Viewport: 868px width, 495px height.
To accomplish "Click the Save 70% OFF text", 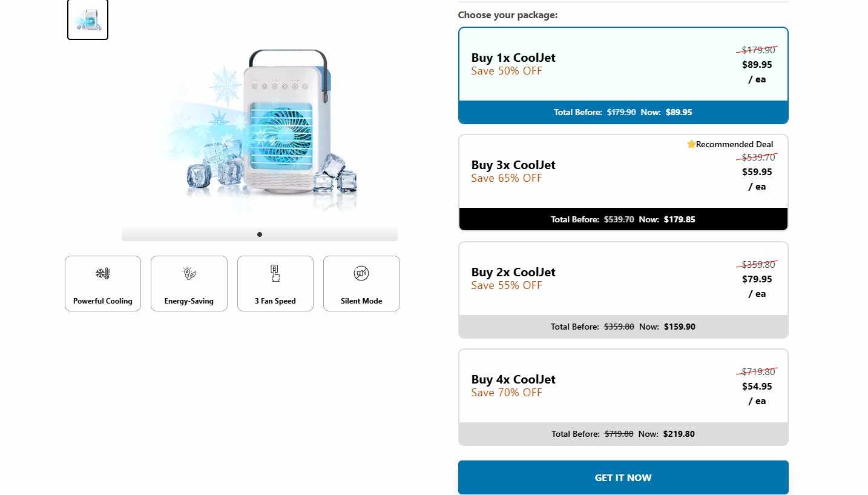I will (507, 393).
